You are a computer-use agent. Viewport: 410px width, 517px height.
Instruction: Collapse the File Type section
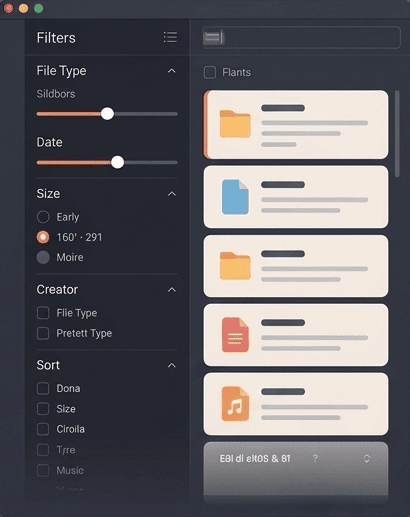[171, 71]
